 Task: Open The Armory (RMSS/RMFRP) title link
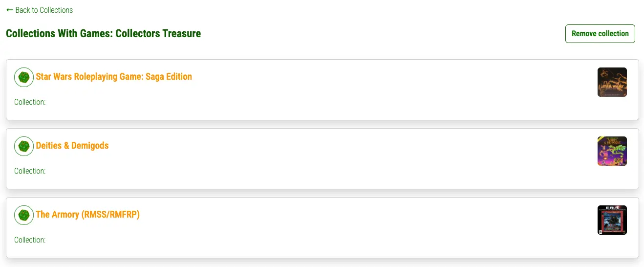(88, 215)
